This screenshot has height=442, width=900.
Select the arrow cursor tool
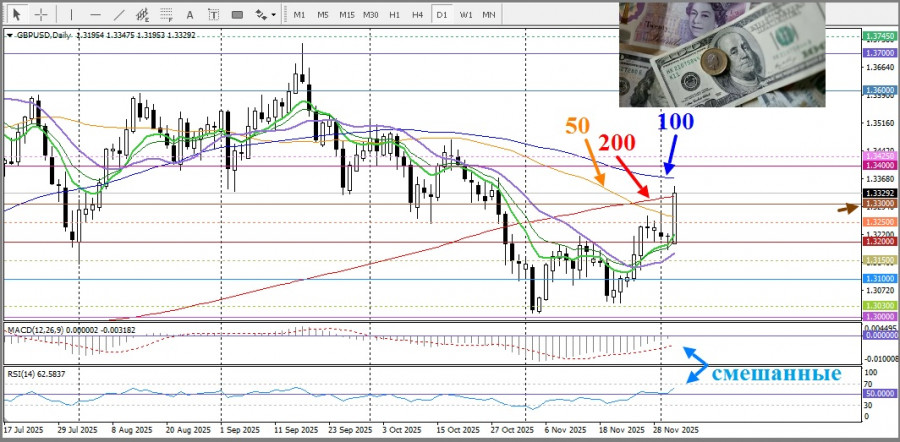[x=15, y=15]
